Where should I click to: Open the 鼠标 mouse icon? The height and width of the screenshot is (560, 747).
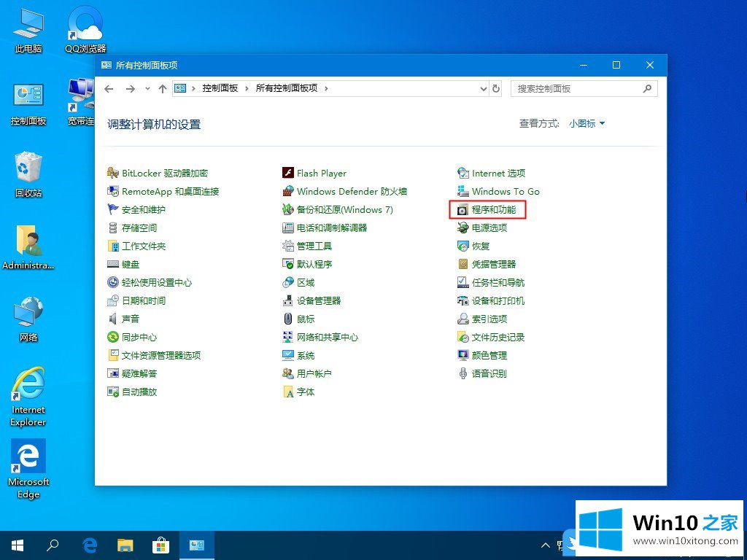(x=287, y=319)
